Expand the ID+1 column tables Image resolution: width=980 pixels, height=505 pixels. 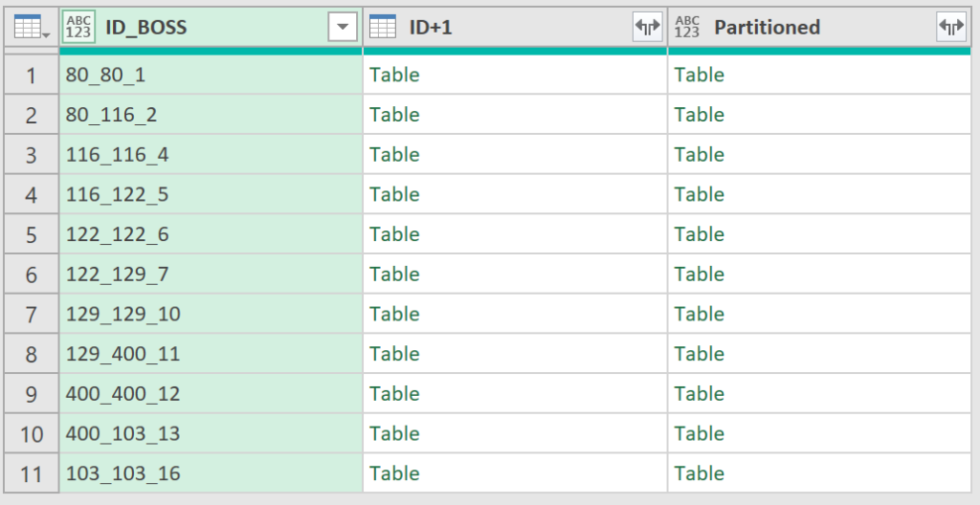click(x=648, y=28)
